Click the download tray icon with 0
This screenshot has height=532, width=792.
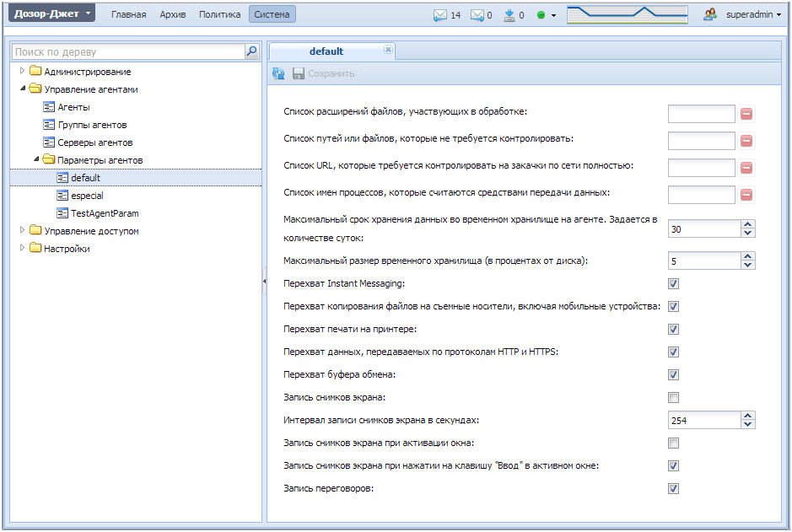coord(509,15)
